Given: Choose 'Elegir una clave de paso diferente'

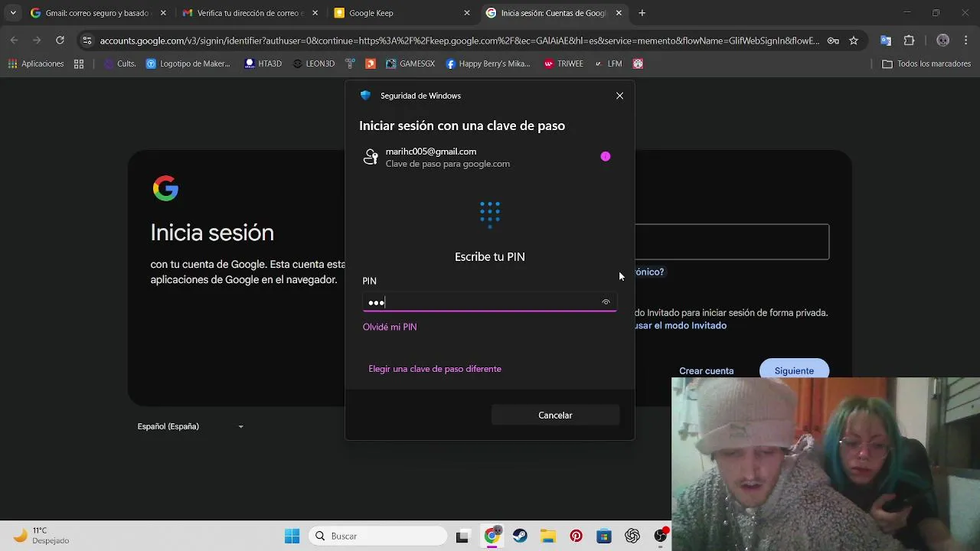Looking at the screenshot, I should pyautogui.click(x=435, y=369).
